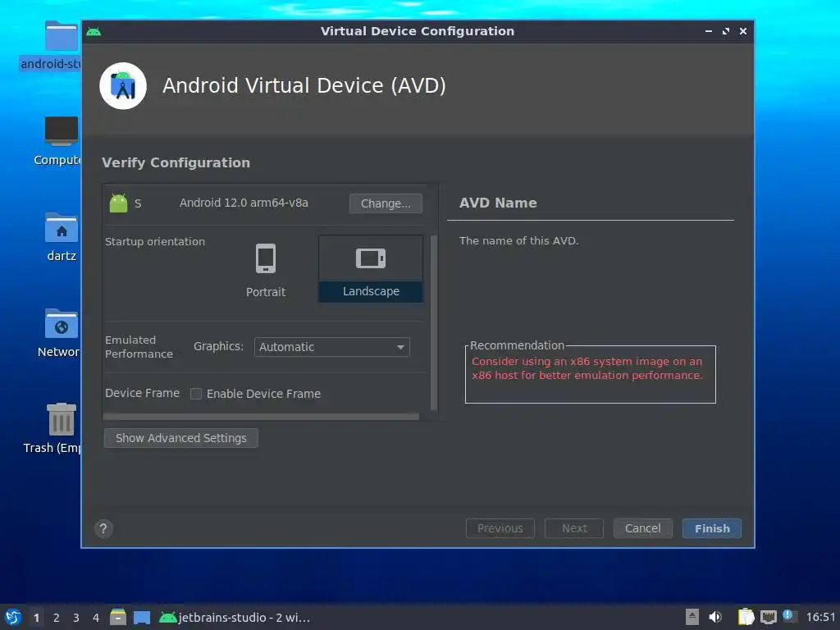This screenshot has width=840, height=630.
Task: Click the green Android system image icon
Action: [x=118, y=203]
